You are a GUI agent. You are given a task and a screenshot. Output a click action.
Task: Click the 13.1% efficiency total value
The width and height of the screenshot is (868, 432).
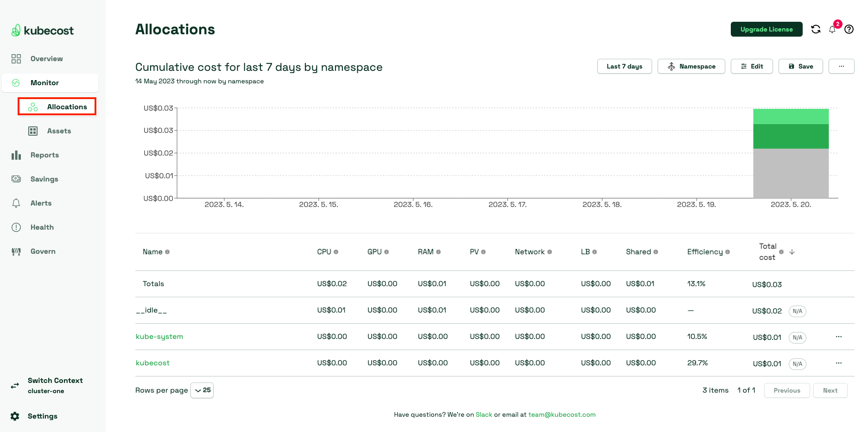click(x=696, y=284)
